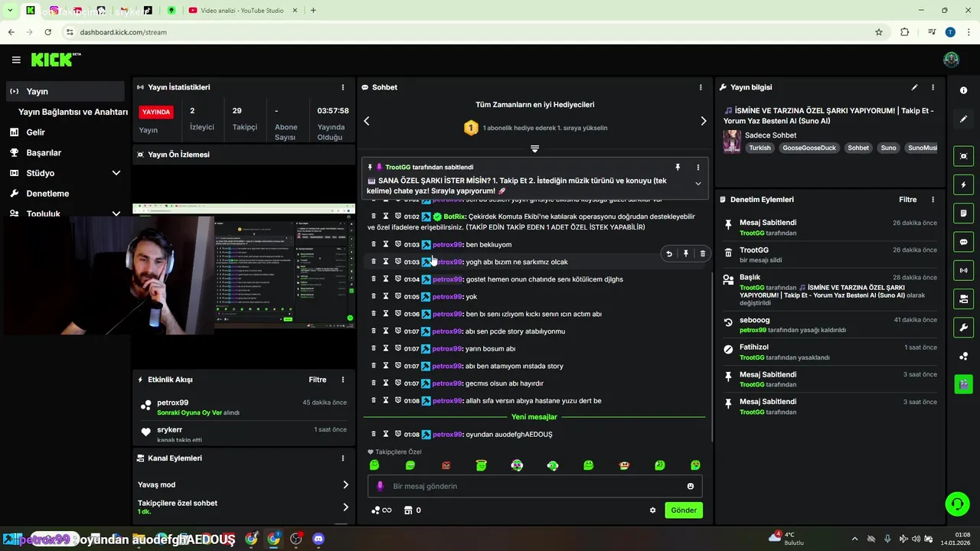Toggle the stream preview panel icon
980x551 pixels.
[x=963, y=156]
